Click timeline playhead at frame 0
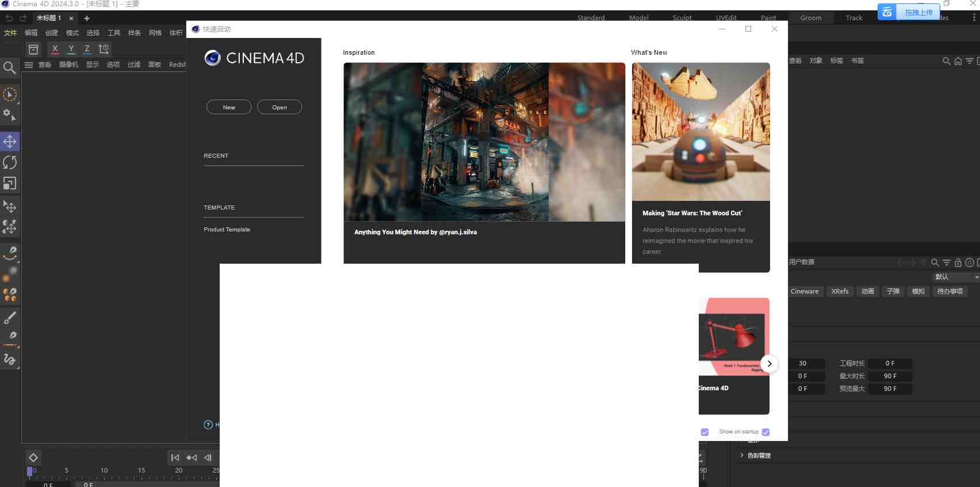980x487 pixels. [x=30, y=471]
